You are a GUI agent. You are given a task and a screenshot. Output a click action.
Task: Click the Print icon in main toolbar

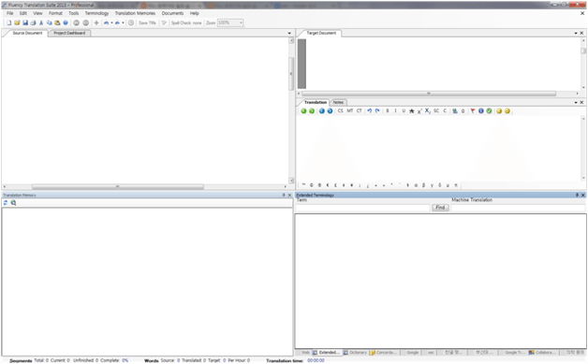[33, 22]
